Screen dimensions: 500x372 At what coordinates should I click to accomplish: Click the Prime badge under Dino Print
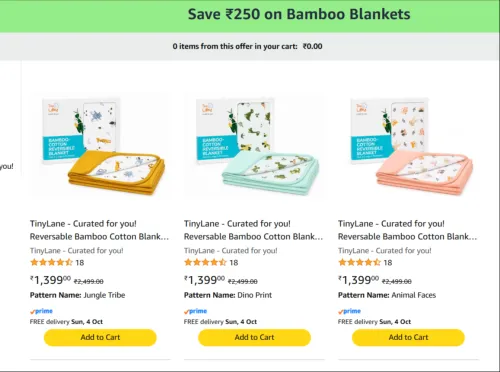click(x=195, y=311)
